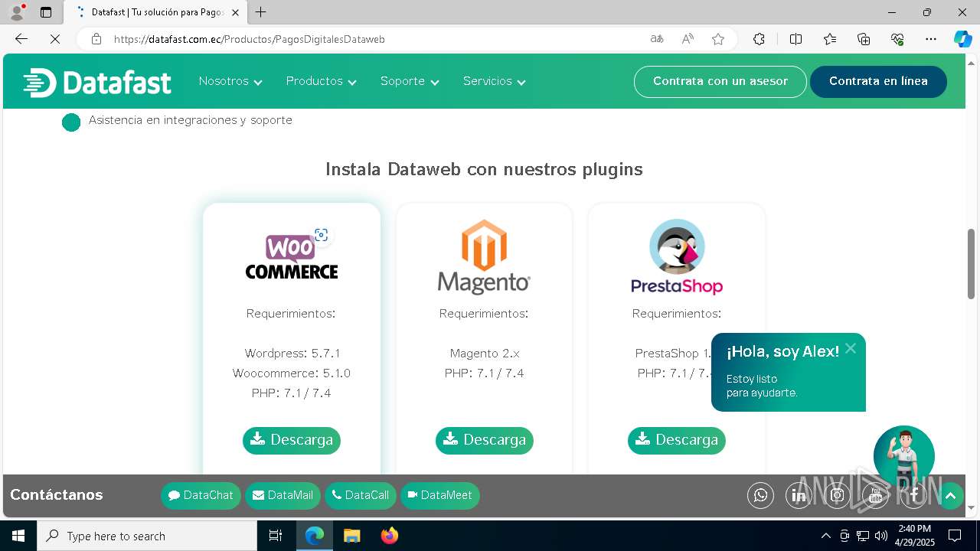Click the Datafast logo
This screenshot has width=980, height=551.
click(x=97, y=82)
